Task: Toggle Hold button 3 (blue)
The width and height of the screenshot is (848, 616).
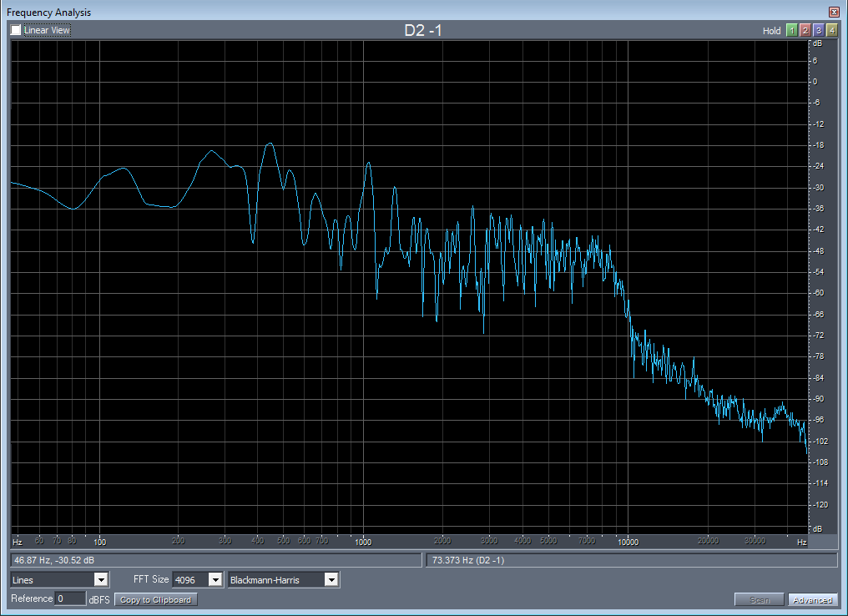Action: (x=819, y=30)
